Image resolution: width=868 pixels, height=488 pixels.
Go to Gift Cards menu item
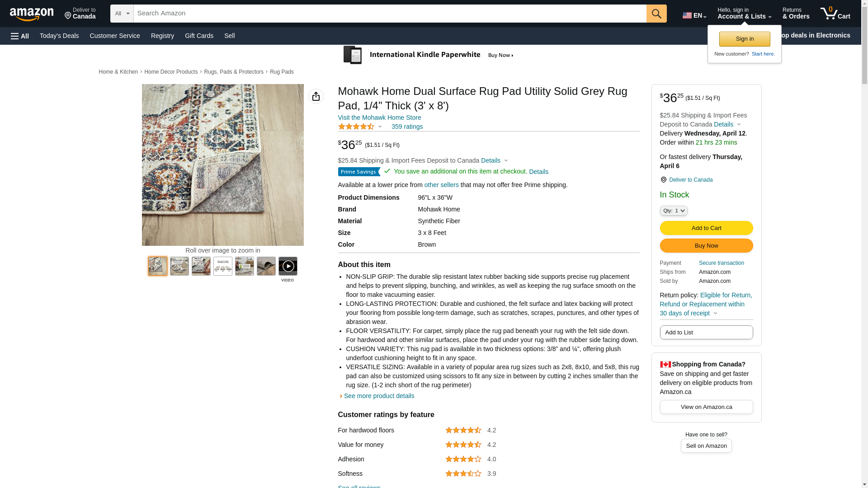pos(199,36)
